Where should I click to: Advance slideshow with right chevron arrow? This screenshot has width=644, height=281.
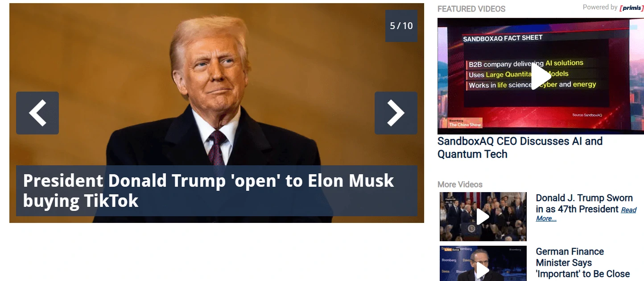tap(396, 113)
